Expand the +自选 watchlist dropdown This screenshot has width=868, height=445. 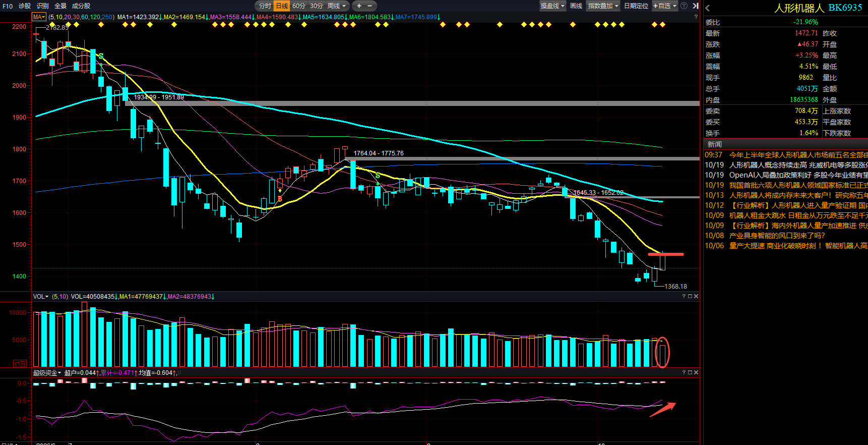(x=665, y=6)
